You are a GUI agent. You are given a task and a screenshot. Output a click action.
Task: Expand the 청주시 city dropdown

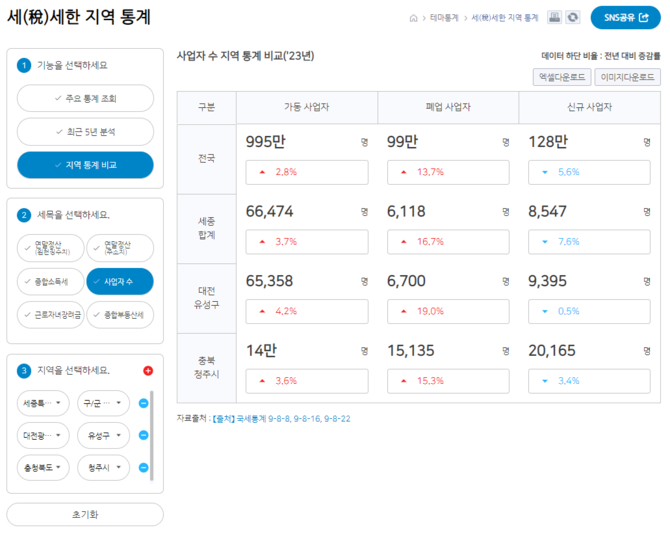pos(102,467)
